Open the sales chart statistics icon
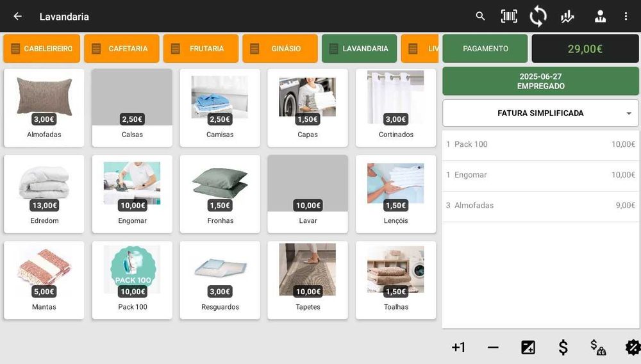This screenshot has width=641, height=364. 567,16
